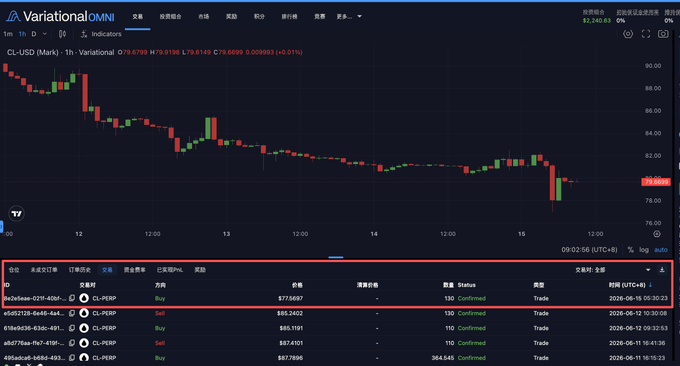Click CL-PERP oil icon in $85.2402 row

[84, 313]
